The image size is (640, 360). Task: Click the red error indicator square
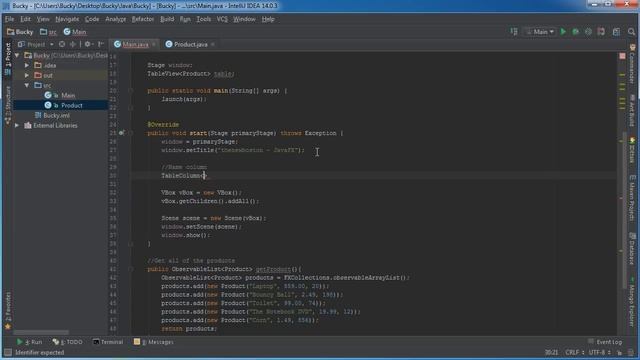622,56
